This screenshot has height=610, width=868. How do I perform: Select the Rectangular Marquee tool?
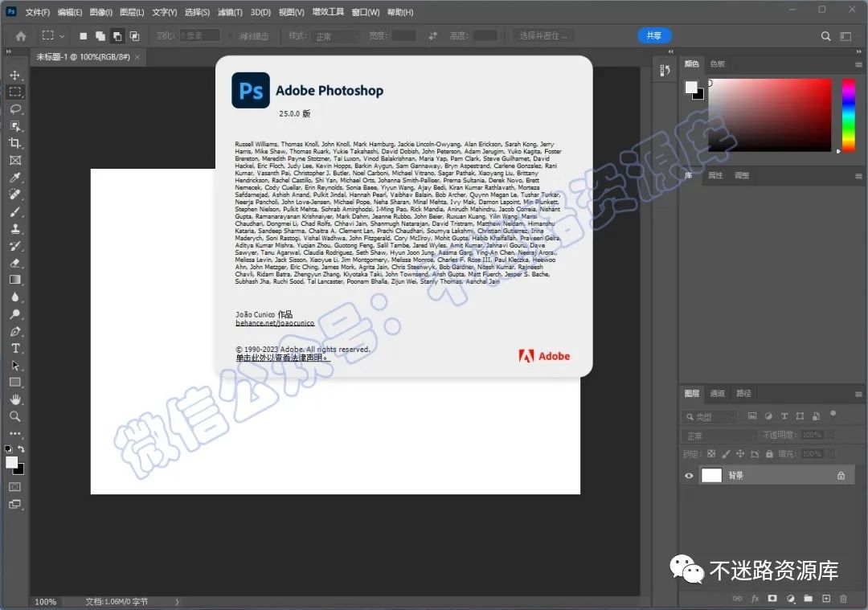pos(15,92)
